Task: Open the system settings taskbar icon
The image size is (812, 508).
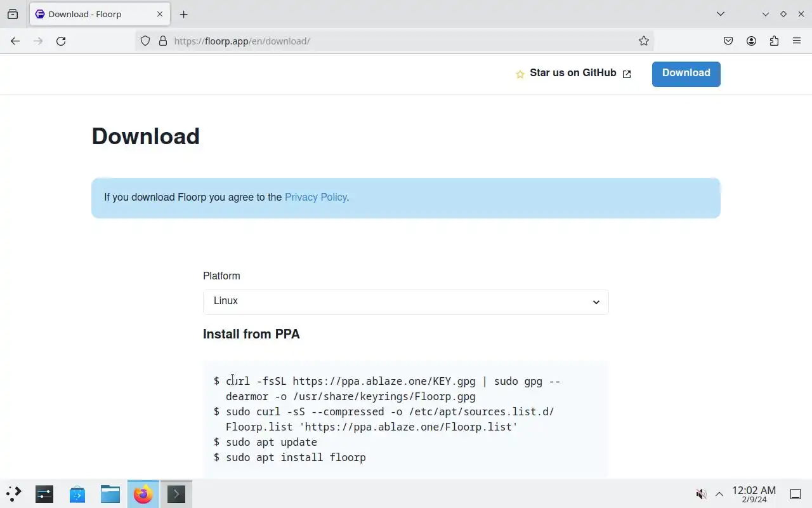Action: click(x=44, y=493)
